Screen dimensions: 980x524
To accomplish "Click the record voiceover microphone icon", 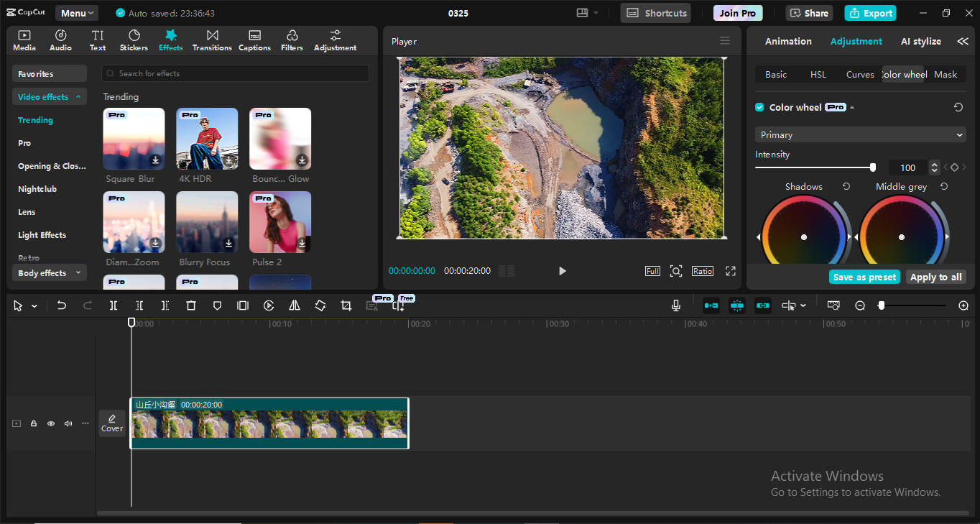I will [x=676, y=305].
